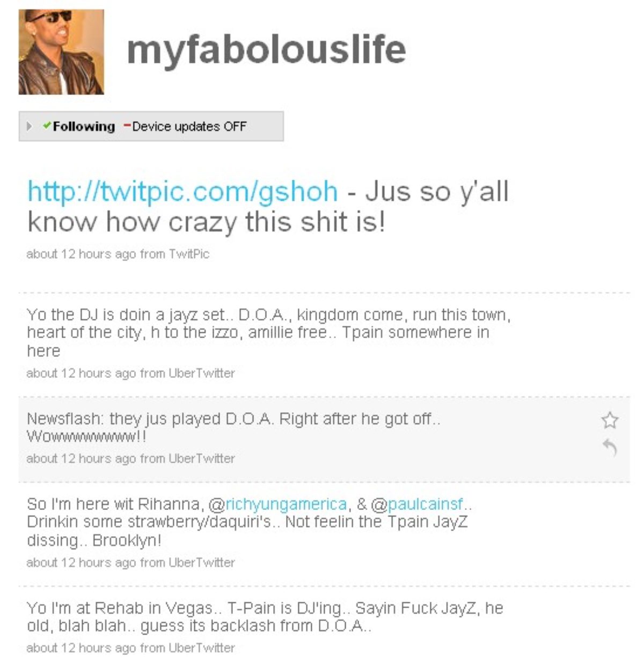Reply to the Newsflash tweet using arrow icon
This screenshot has width=644, height=671.
coord(610,447)
